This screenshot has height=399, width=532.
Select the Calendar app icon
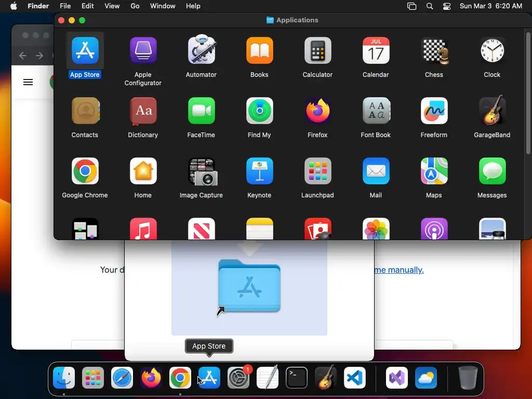[x=376, y=50]
